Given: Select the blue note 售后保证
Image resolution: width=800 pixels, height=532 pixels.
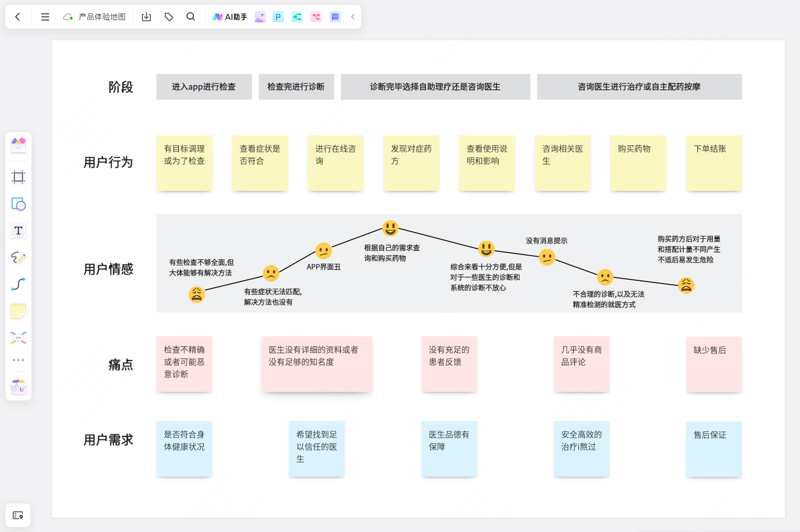Looking at the screenshot, I should click(x=714, y=449).
